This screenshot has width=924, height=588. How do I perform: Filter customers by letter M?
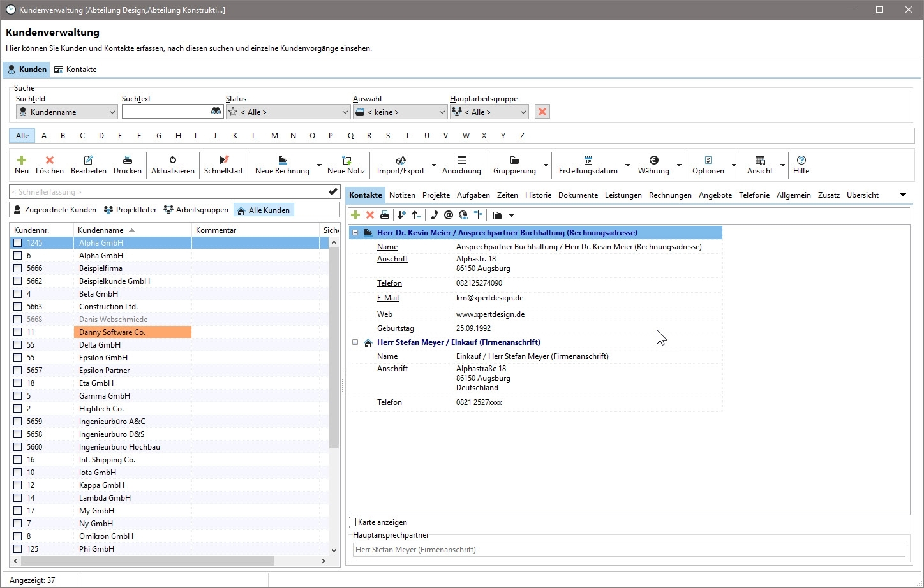274,136
